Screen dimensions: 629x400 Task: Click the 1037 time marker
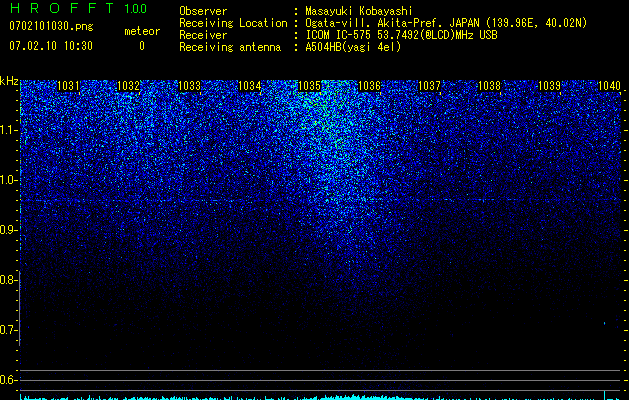click(x=429, y=86)
